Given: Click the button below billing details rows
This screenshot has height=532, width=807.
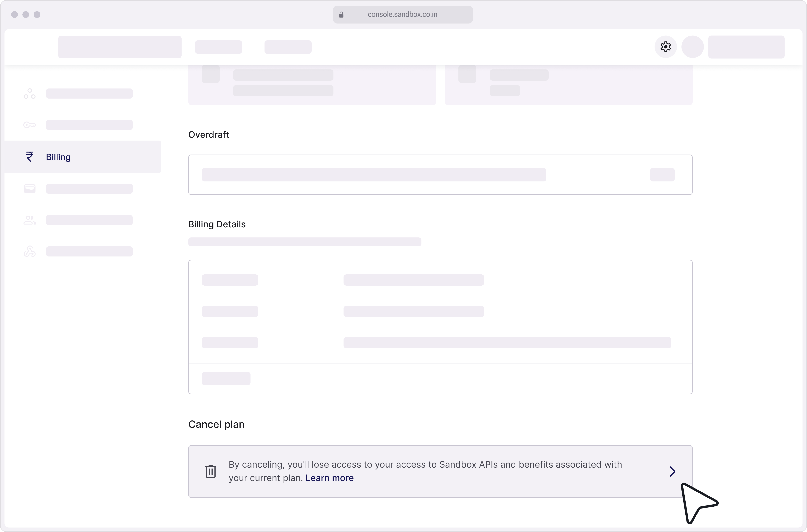Looking at the screenshot, I should pyautogui.click(x=226, y=378).
